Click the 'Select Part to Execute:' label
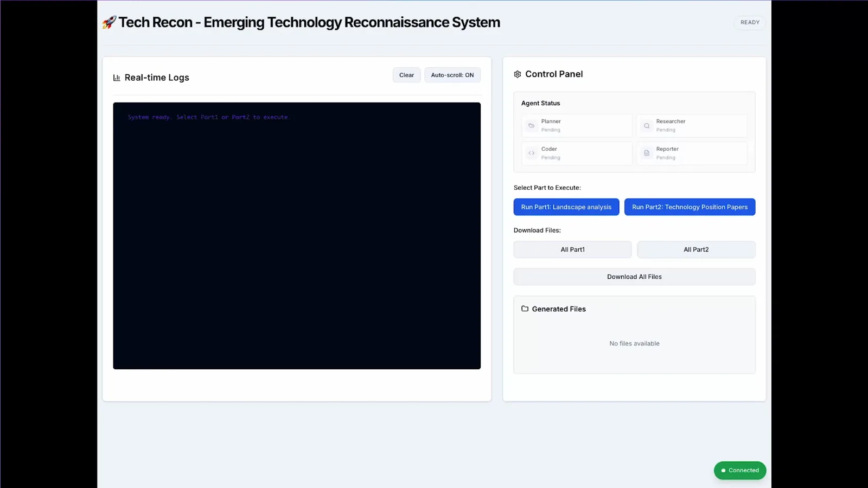The height and width of the screenshot is (488, 868). click(x=547, y=188)
